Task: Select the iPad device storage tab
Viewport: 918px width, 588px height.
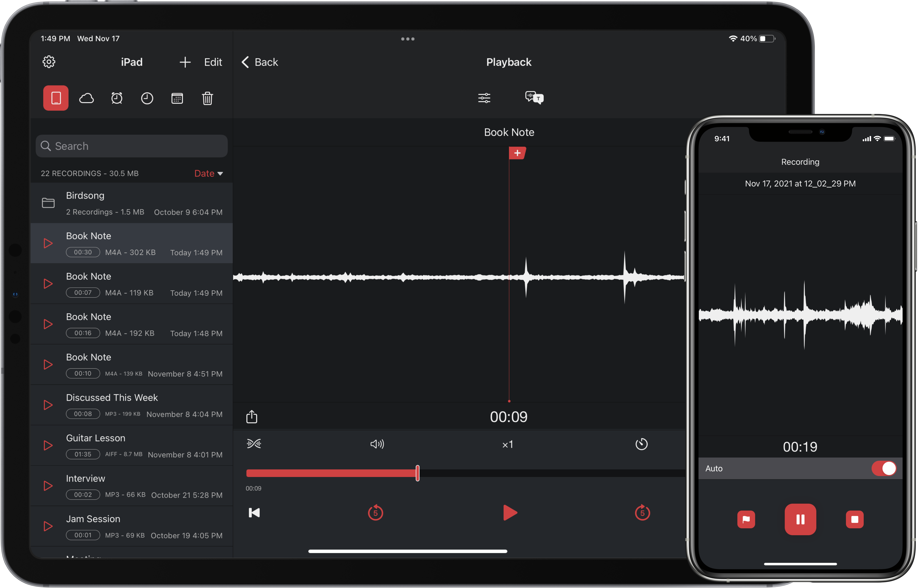Action: click(x=56, y=98)
